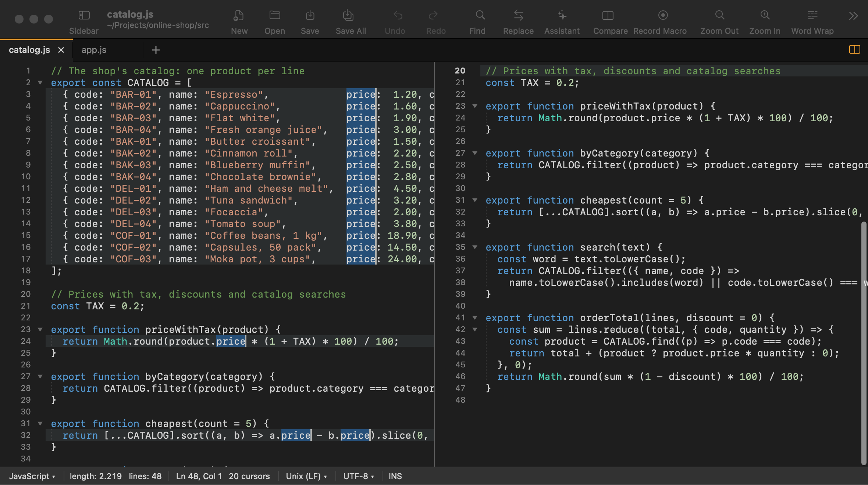This screenshot has width=868, height=485.
Task: Add a new tab with plus icon
Action: click(x=156, y=50)
